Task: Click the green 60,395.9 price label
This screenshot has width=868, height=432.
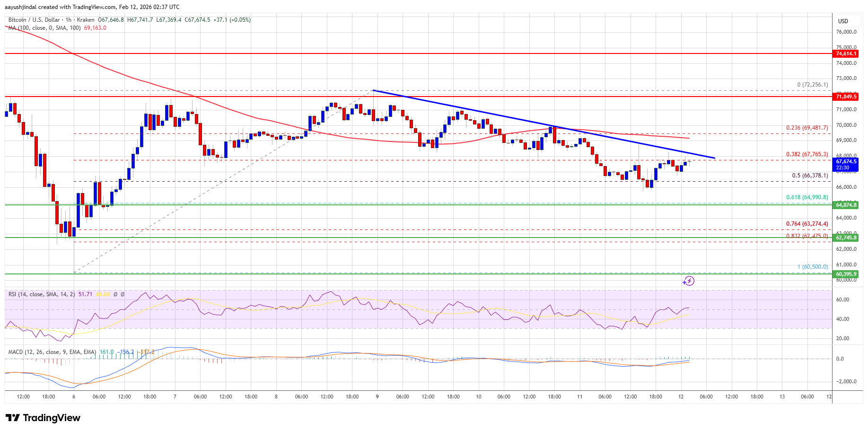Action: pos(846,274)
